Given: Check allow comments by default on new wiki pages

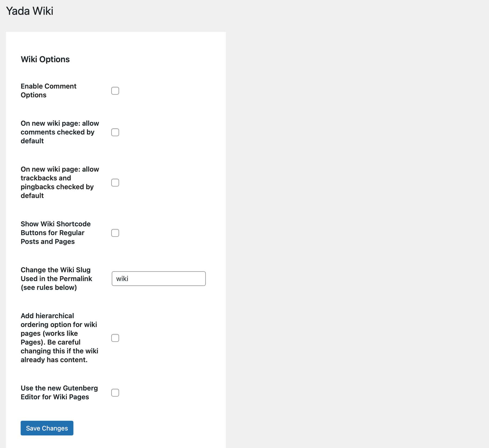Looking at the screenshot, I should 115,132.
